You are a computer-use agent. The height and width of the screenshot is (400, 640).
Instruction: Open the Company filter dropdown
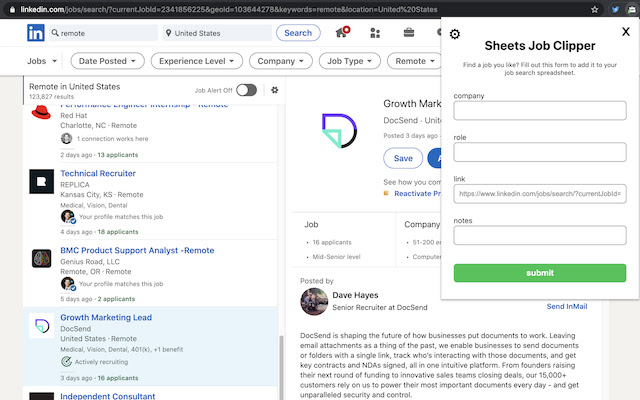tap(281, 61)
